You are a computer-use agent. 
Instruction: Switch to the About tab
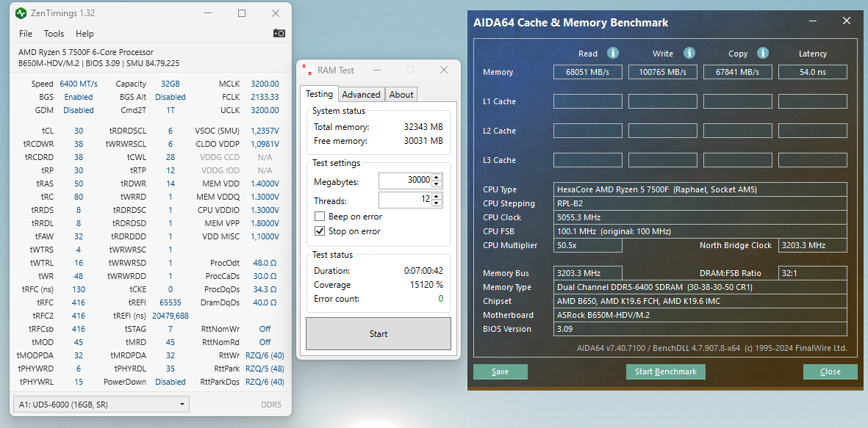pos(401,95)
